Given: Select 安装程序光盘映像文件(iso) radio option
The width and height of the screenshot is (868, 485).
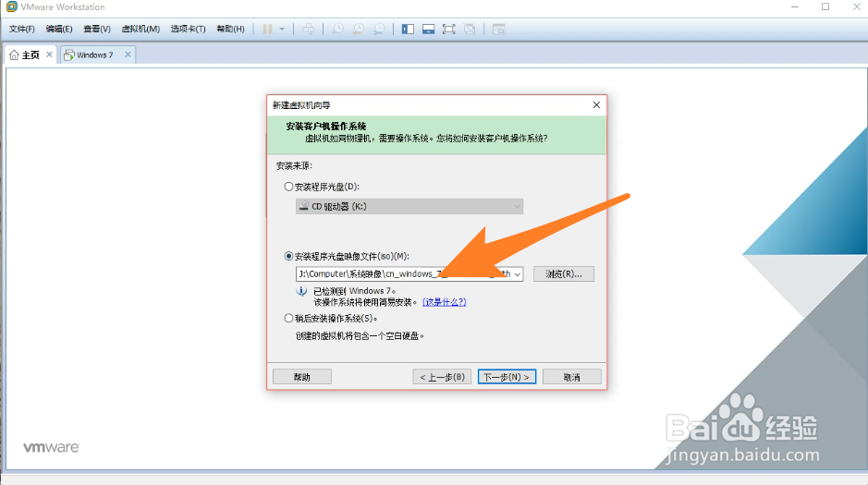Looking at the screenshot, I should tap(288, 256).
